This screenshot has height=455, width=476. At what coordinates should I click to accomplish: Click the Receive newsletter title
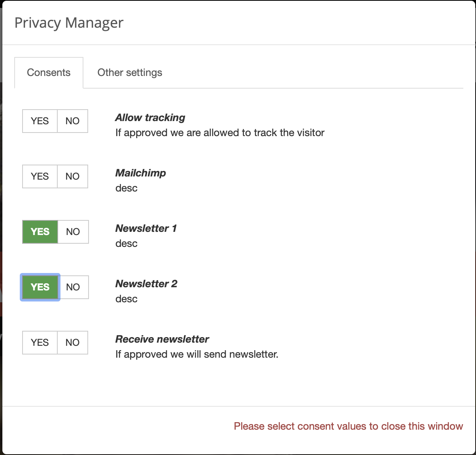(162, 339)
